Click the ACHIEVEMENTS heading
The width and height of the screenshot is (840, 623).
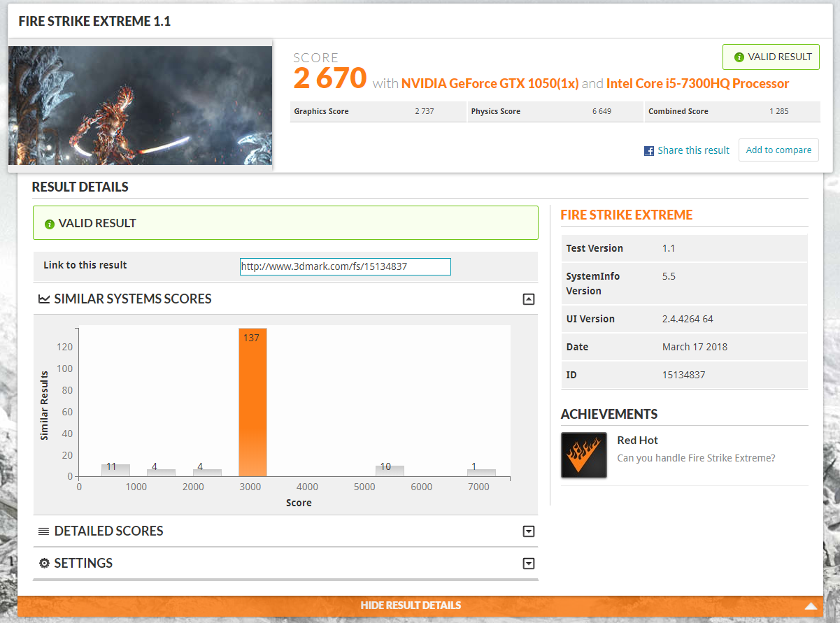click(x=608, y=414)
